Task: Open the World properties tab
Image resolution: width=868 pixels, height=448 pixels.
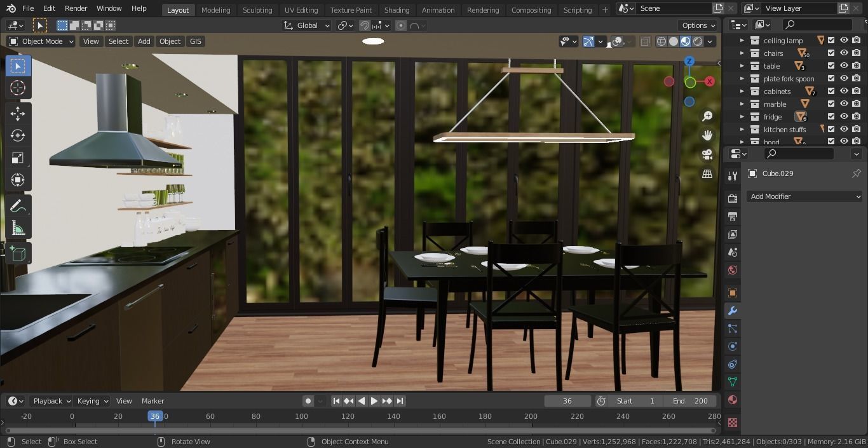Action: [733, 270]
